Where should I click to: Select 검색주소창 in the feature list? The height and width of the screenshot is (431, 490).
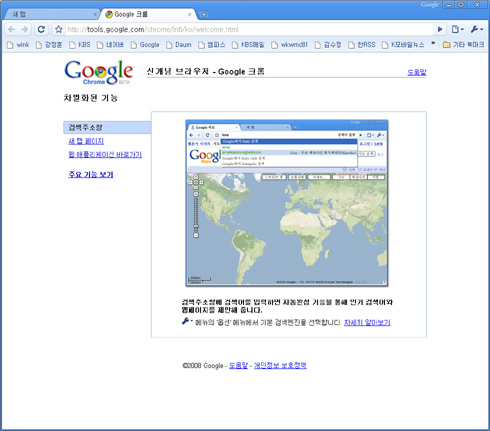107,127
